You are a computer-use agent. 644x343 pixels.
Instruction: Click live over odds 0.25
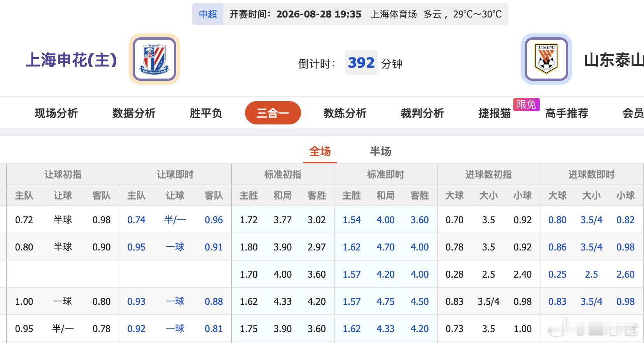pos(557,274)
